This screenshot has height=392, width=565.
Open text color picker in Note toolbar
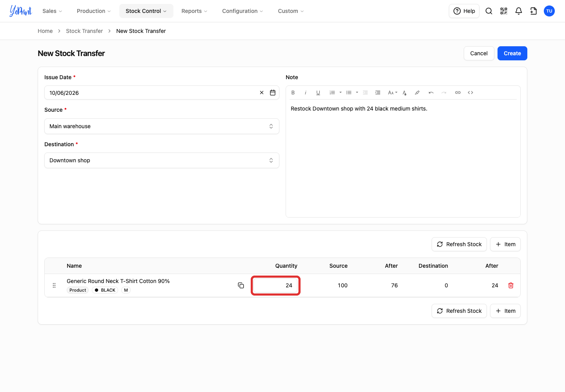coord(405,93)
